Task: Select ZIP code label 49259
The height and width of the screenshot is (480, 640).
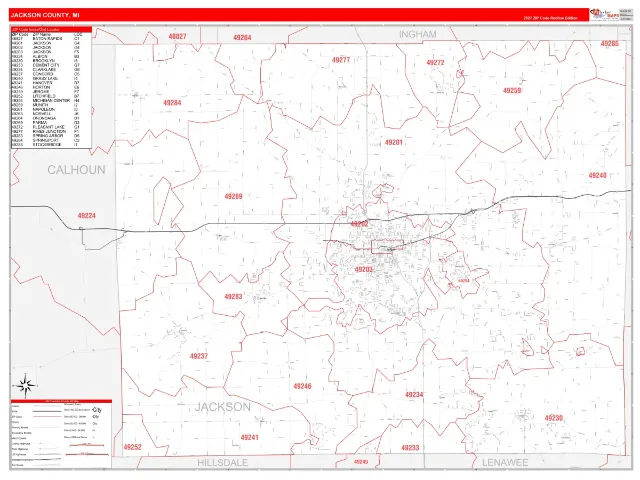Action: (512, 91)
